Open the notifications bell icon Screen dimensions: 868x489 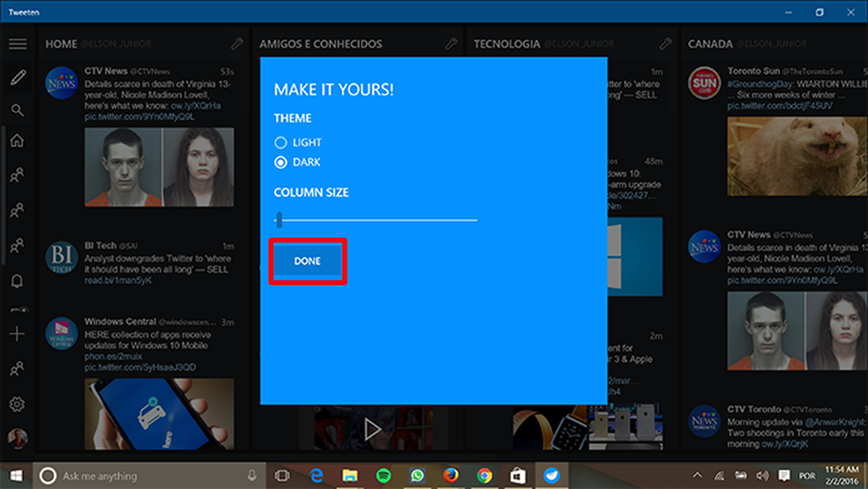point(17,281)
